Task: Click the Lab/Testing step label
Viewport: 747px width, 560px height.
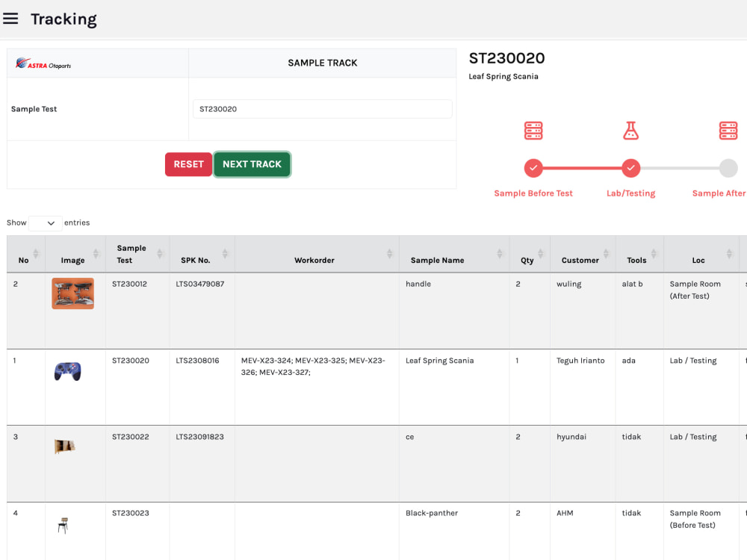Action: click(x=630, y=193)
